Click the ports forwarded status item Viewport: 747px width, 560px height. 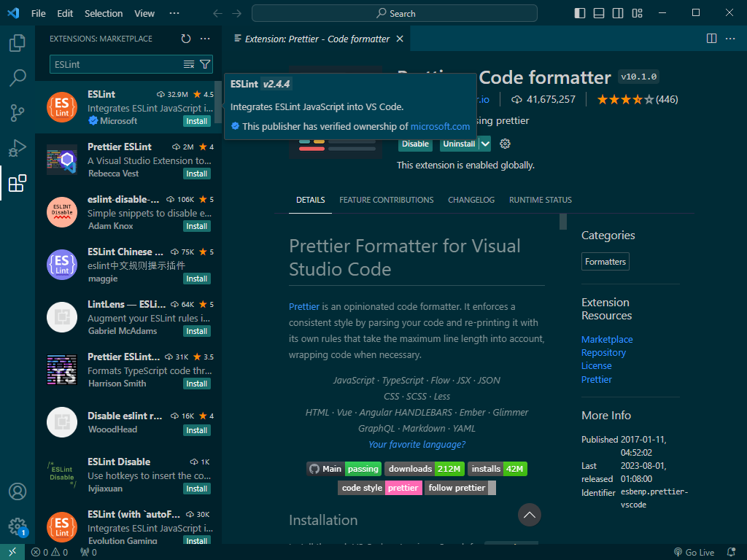click(88, 553)
